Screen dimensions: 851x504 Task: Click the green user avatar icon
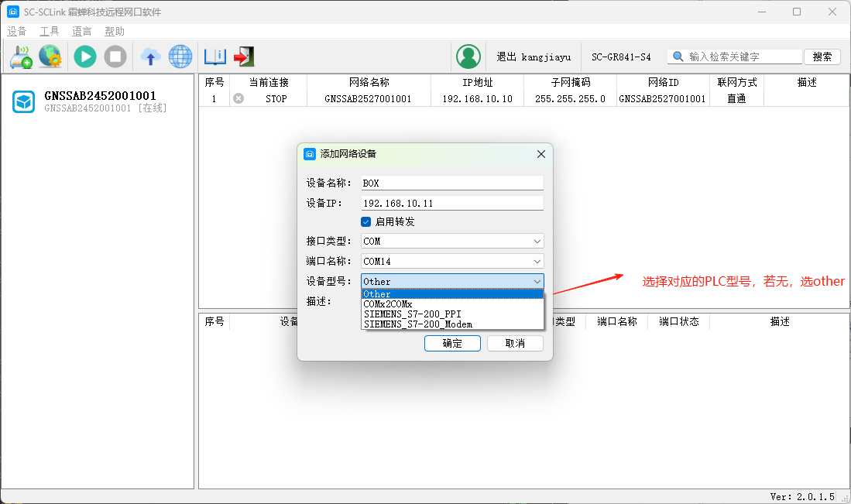click(x=468, y=57)
